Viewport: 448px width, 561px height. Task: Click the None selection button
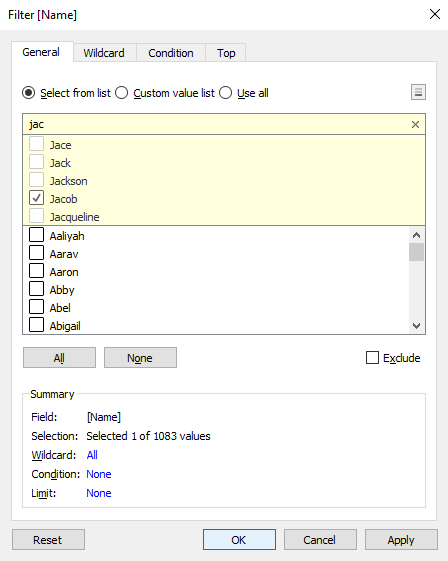[x=140, y=357]
